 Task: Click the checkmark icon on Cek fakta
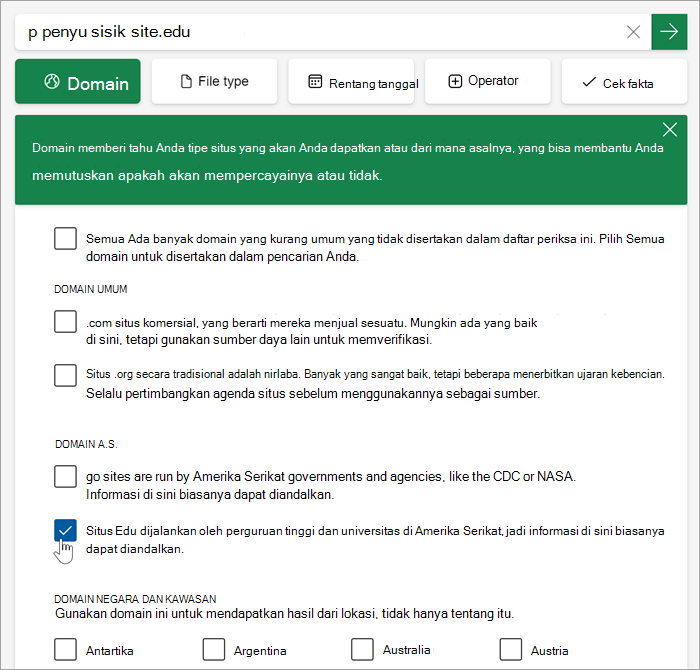pyautogui.click(x=589, y=82)
